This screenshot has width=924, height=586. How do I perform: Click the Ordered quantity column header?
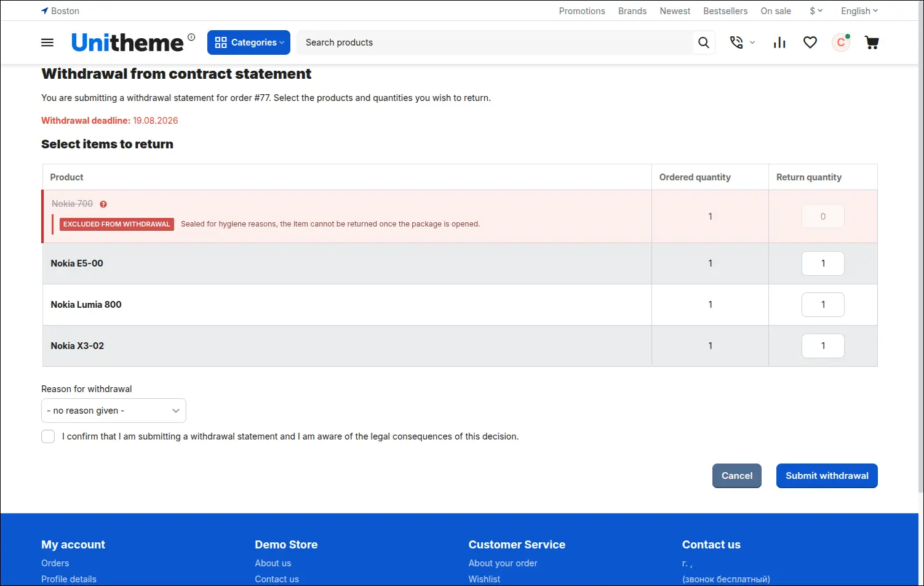[x=695, y=177]
